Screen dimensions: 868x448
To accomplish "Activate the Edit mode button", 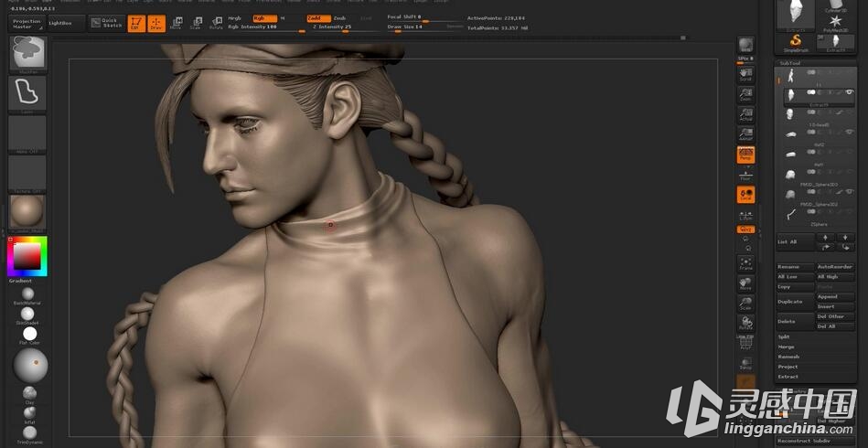I will (x=136, y=23).
